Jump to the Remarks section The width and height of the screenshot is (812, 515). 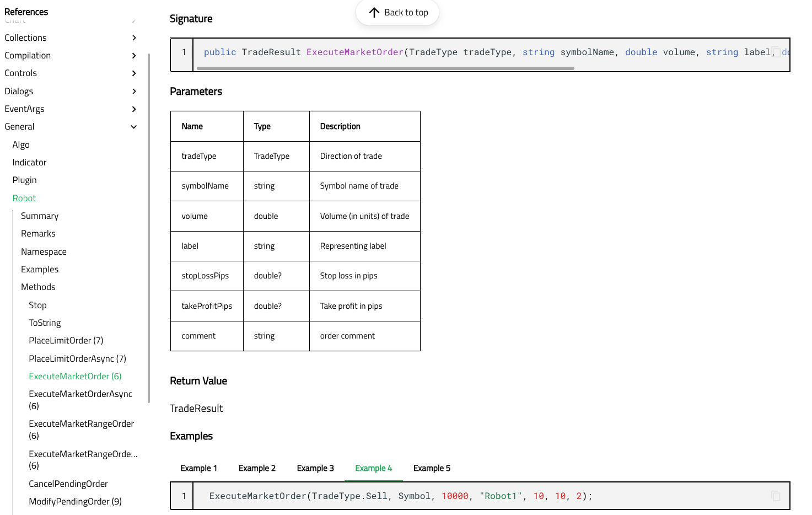coord(38,233)
